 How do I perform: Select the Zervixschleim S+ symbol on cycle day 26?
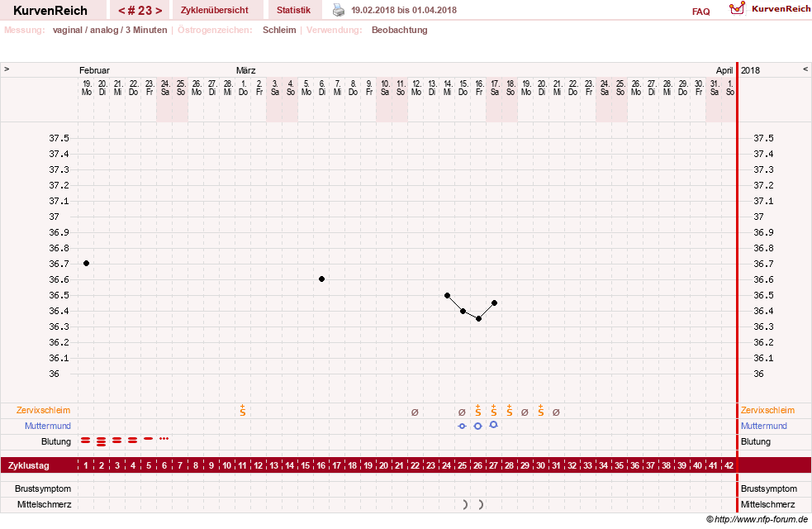[x=478, y=411]
